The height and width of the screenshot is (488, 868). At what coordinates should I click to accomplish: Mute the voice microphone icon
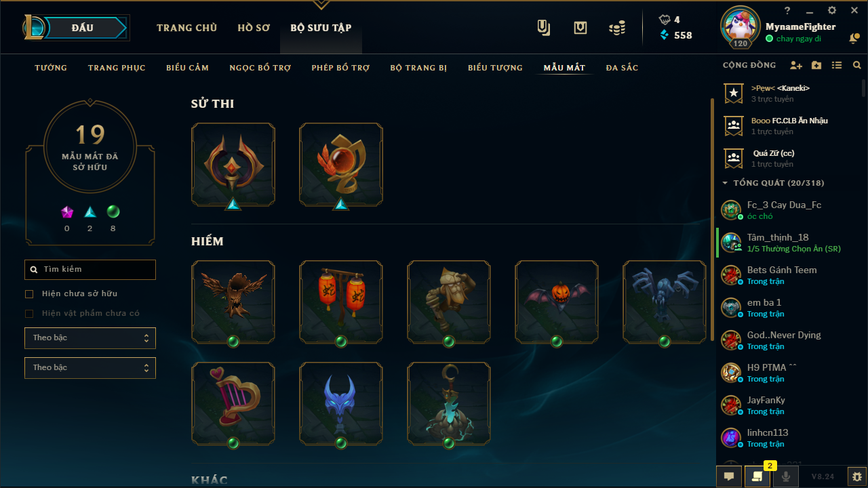pos(786,476)
